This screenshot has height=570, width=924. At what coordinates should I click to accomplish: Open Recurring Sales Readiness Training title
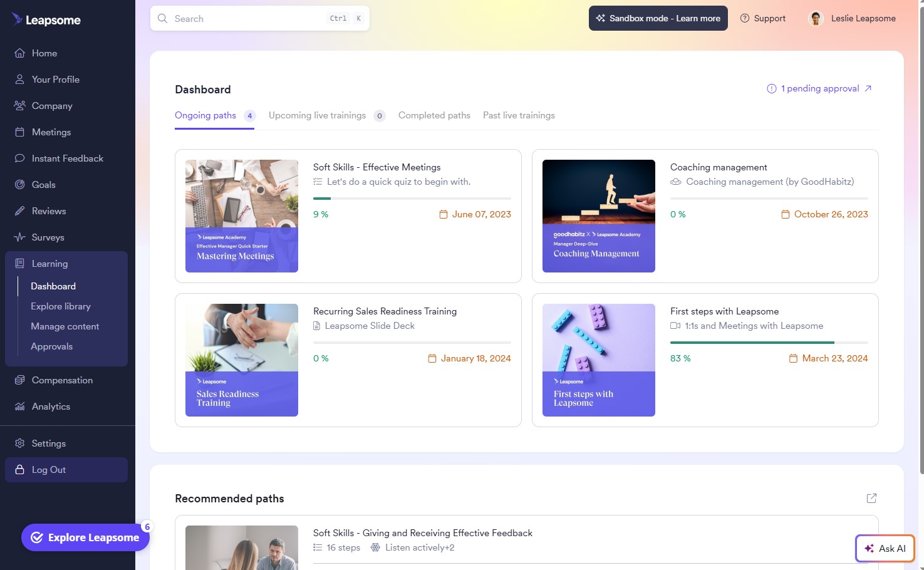385,311
